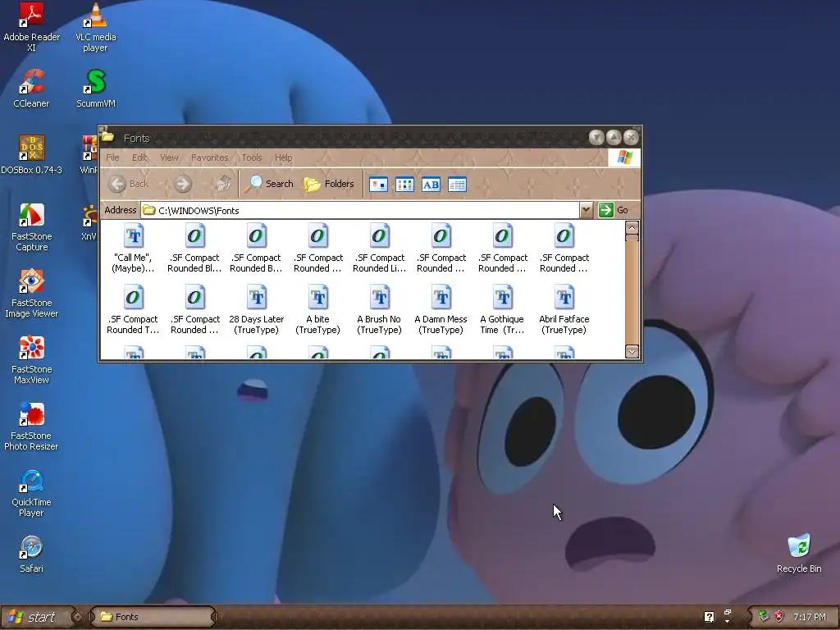Click the Go button

point(614,210)
